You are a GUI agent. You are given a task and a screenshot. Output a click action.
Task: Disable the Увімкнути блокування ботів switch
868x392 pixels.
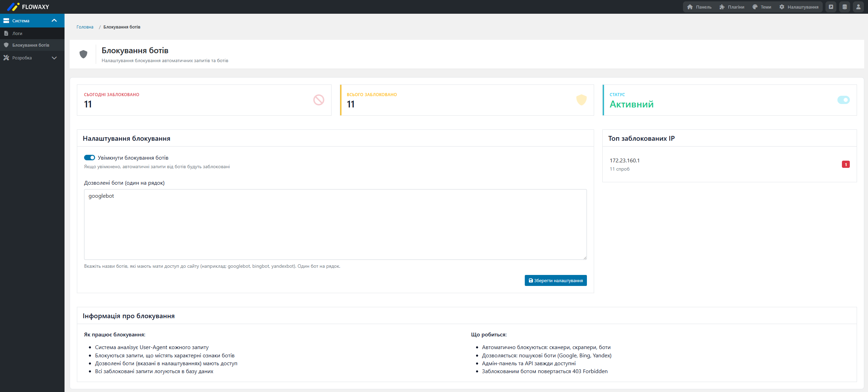click(x=90, y=158)
